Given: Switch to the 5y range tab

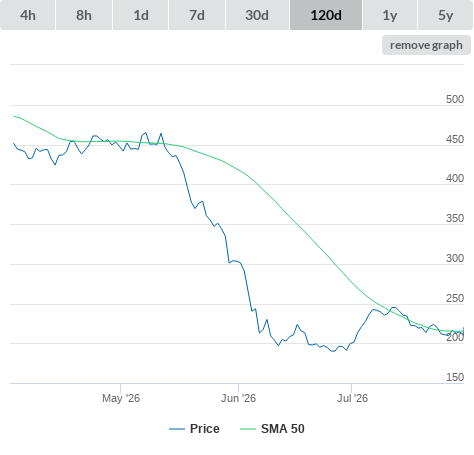Looking at the screenshot, I should [446, 15].
